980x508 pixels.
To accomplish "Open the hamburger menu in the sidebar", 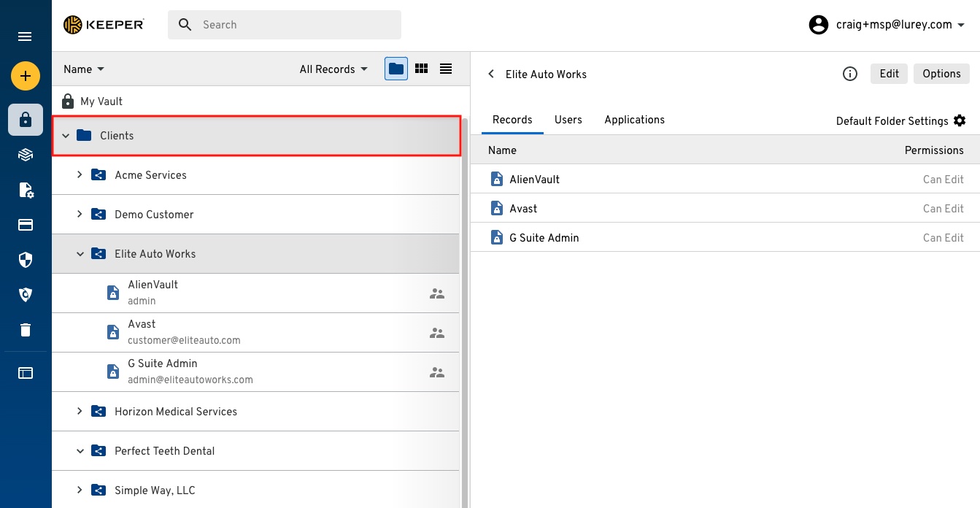I will [x=25, y=36].
